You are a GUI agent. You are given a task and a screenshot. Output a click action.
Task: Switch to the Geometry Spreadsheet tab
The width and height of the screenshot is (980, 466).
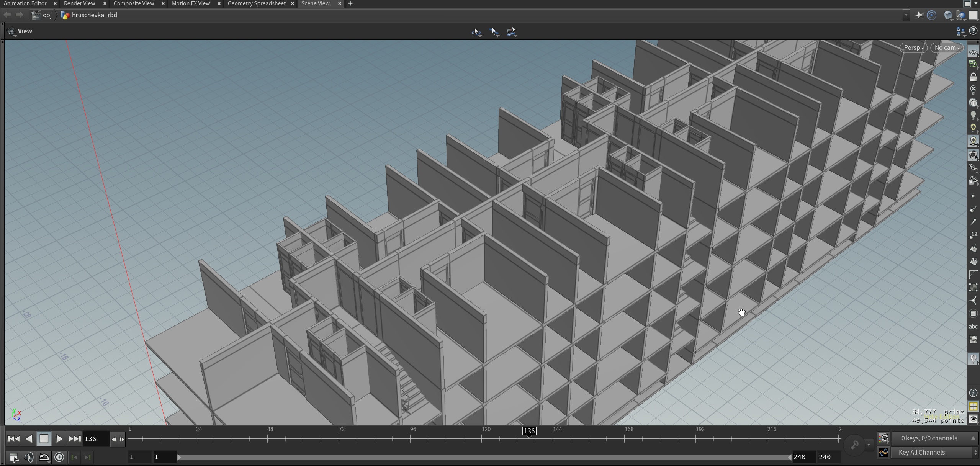tap(256, 3)
